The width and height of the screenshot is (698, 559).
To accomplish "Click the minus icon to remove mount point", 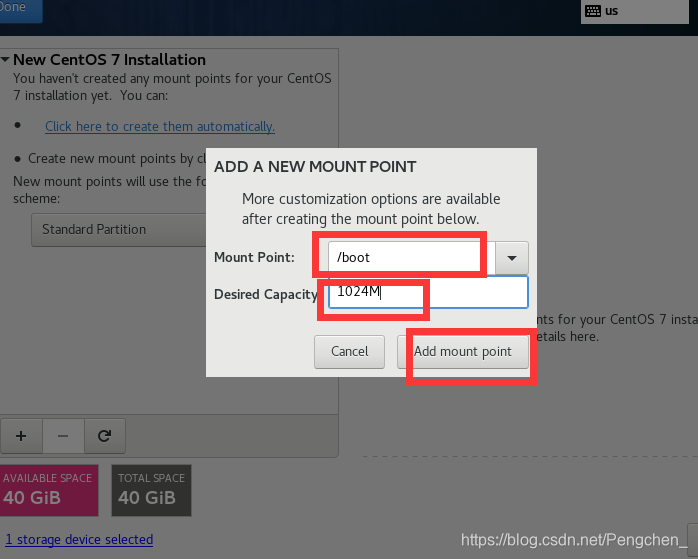I will pyautogui.click(x=63, y=436).
